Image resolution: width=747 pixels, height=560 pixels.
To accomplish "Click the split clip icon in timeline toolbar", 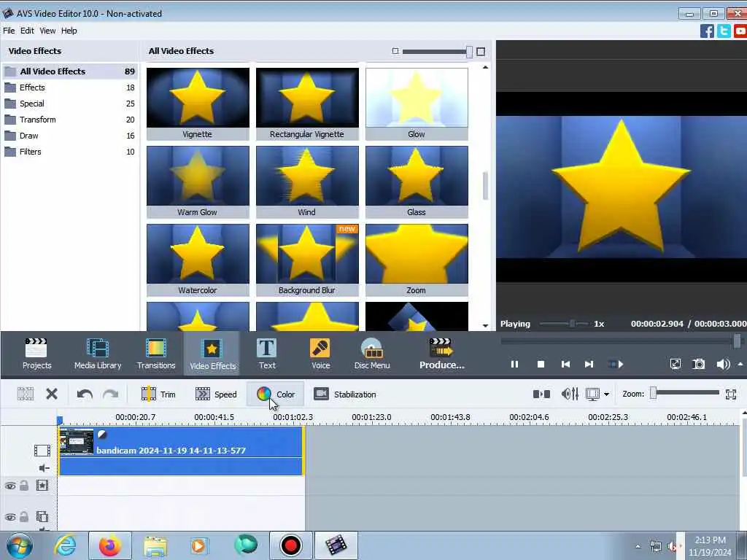I will (26, 394).
